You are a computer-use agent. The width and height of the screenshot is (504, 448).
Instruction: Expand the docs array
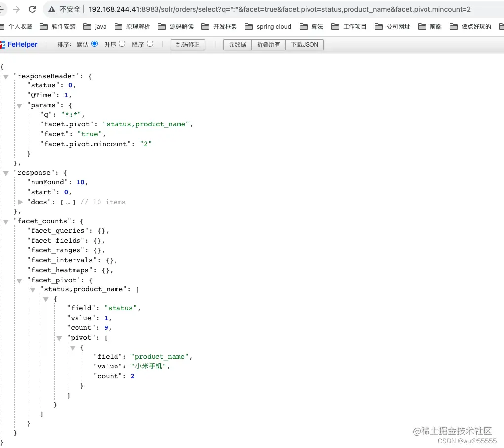click(x=20, y=202)
